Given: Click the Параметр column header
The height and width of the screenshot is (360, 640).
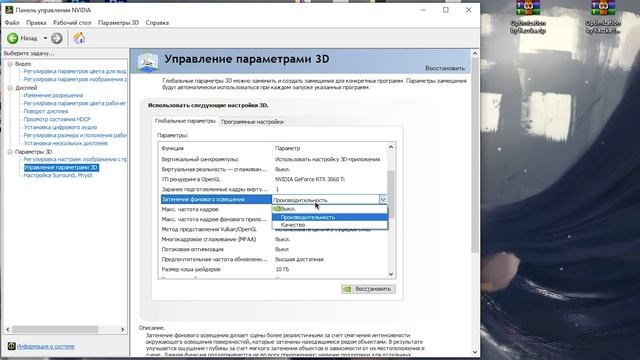Looking at the screenshot, I should (288, 148).
